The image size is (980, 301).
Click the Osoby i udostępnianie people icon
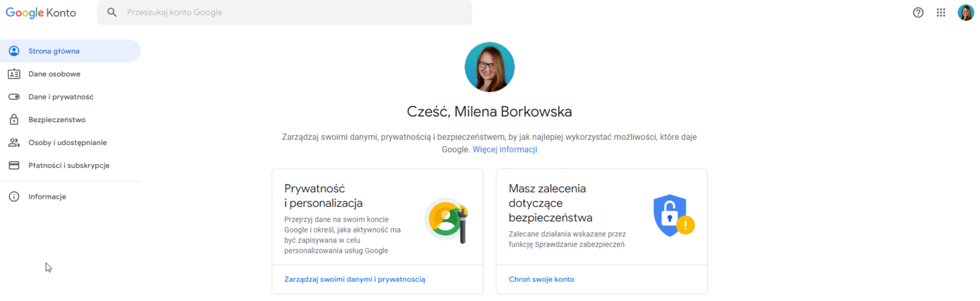tap(13, 143)
